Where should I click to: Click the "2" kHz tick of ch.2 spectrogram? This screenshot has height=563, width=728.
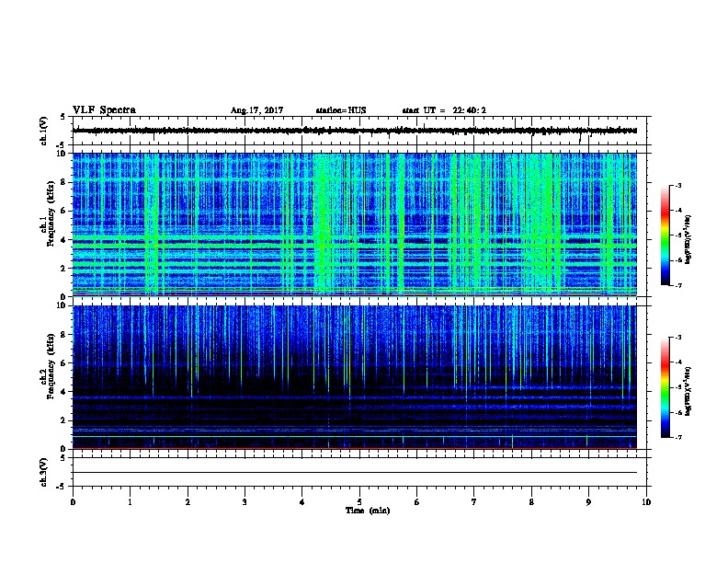pyautogui.click(x=64, y=420)
